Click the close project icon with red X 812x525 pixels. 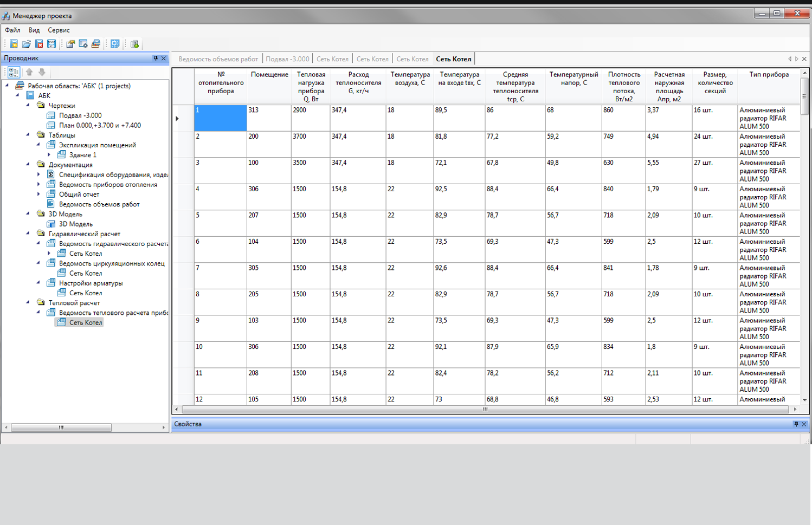point(39,44)
